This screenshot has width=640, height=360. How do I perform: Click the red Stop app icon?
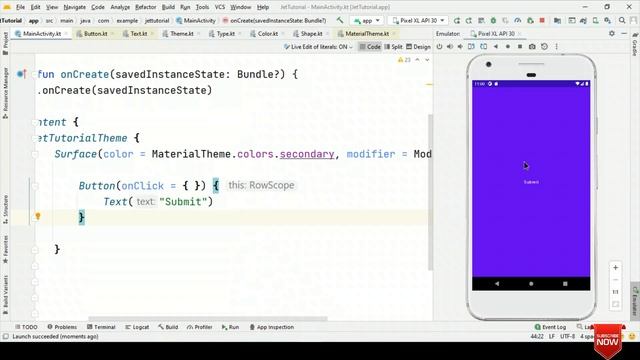click(x=542, y=20)
